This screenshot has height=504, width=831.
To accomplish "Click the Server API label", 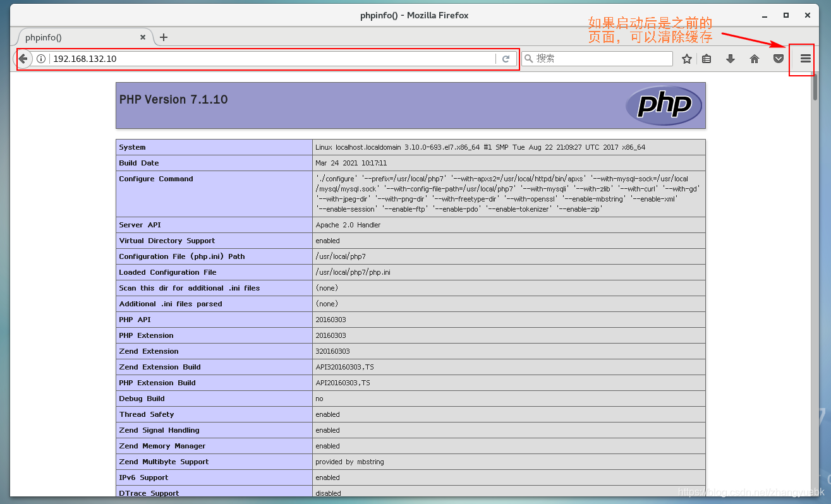I will point(140,225).
